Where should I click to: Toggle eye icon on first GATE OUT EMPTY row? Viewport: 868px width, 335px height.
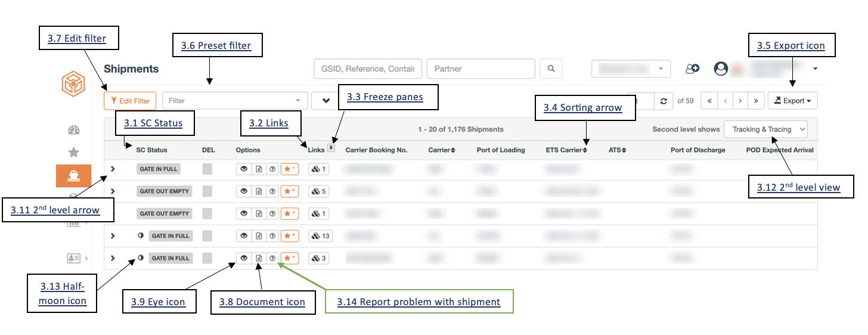coord(244,191)
